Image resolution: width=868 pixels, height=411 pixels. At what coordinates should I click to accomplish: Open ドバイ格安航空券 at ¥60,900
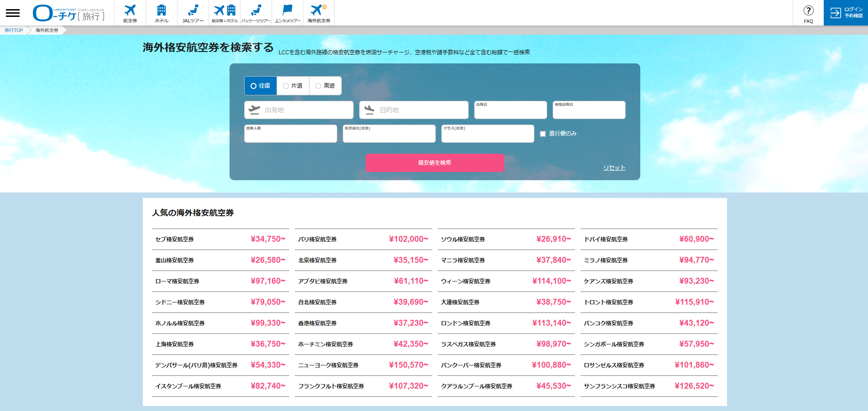(649, 239)
